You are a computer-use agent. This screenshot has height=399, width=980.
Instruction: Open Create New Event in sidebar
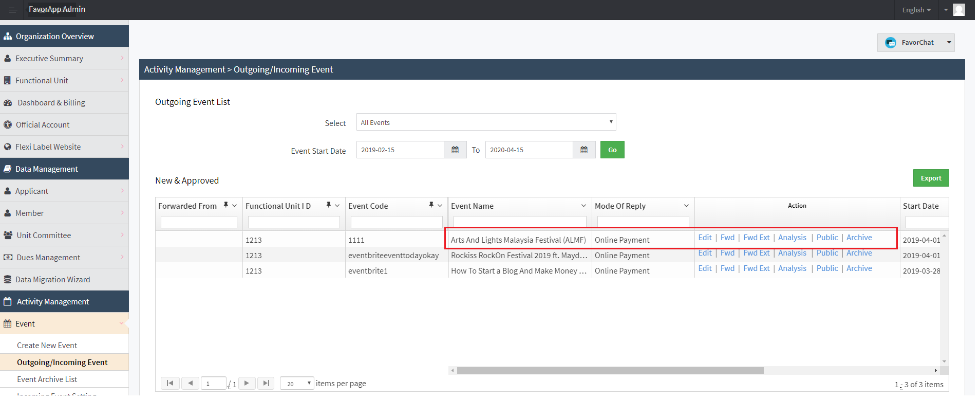(47, 346)
